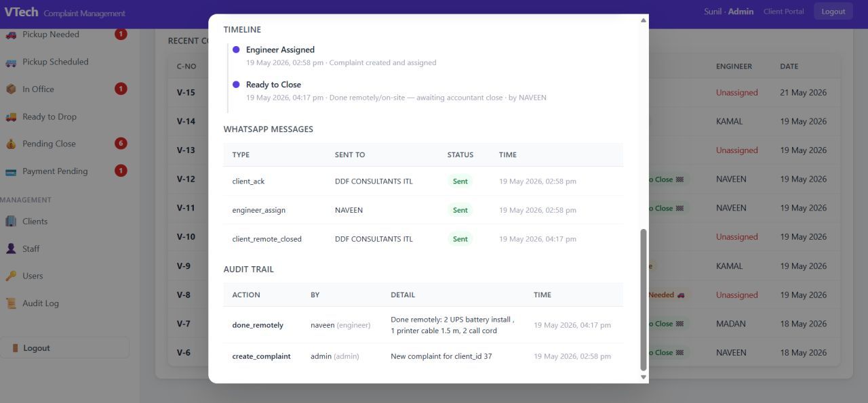Click MADAN in engineer column

click(731, 324)
